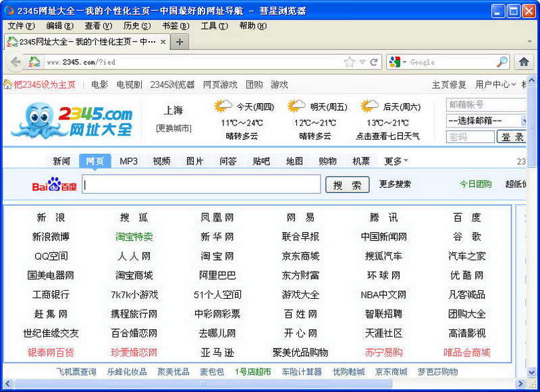Click the 后天(周六) weather icon
Viewport: 540px width, 392px height.
369,106
